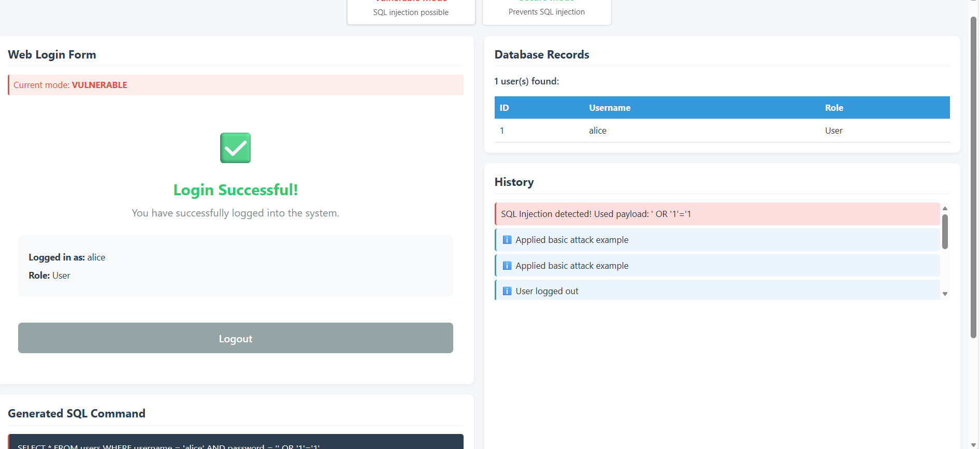Viewport: 980px width, 449px height.
Task: Switch to Vulnerable mode "SQL injection possible"
Action: click(x=411, y=10)
